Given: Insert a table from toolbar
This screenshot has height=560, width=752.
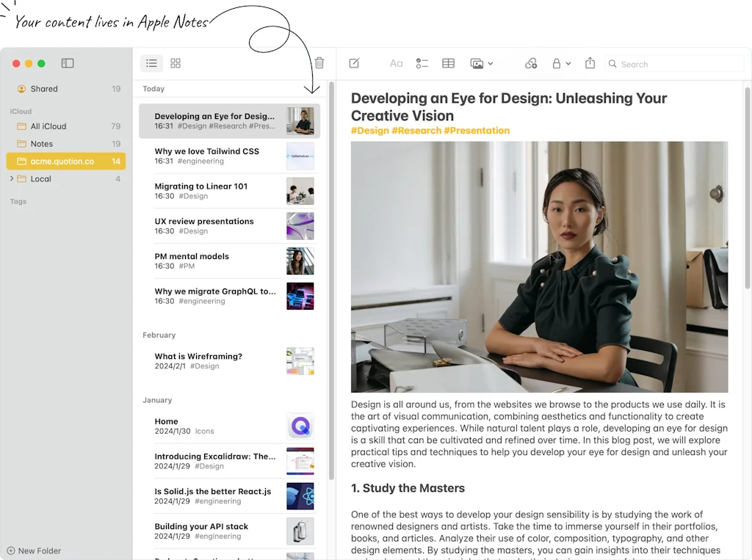Looking at the screenshot, I should pyautogui.click(x=448, y=64).
